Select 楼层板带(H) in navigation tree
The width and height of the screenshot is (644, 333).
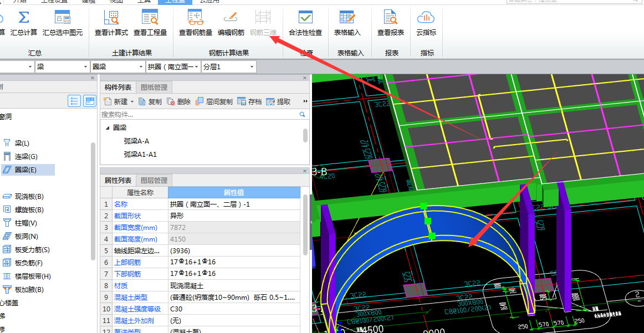coord(33,276)
